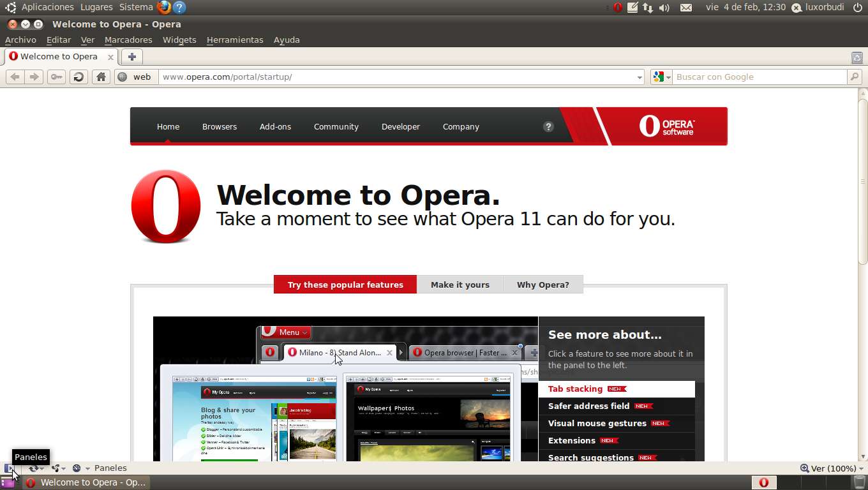868x490 pixels.
Task: Expand the Opera Link dropdown arrow
Action: (42, 469)
